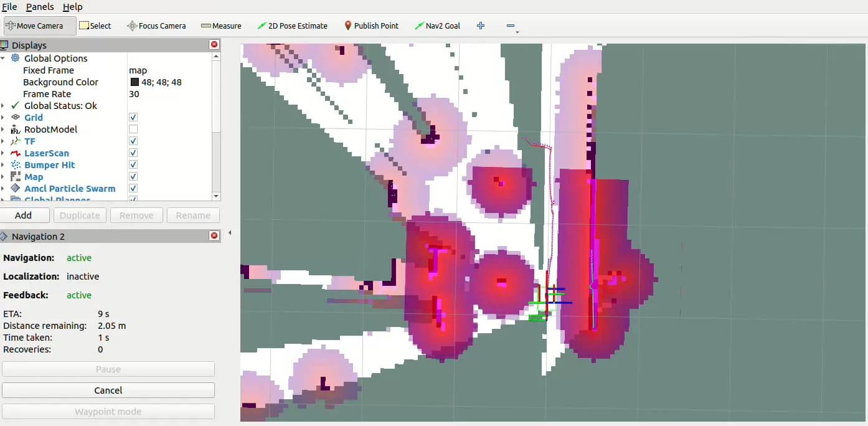868x426 pixels.
Task: Collapse the Global Options section
Action: [x=3, y=59]
